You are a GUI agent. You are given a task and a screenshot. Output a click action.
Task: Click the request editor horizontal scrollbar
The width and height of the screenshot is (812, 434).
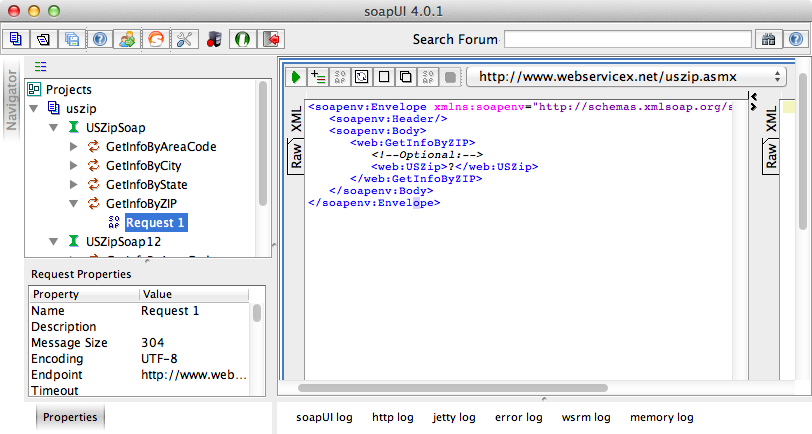[x=453, y=388]
